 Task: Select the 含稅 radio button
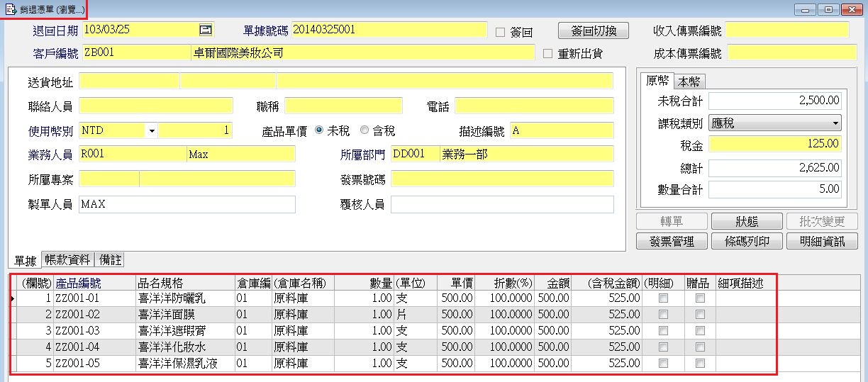coord(365,130)
